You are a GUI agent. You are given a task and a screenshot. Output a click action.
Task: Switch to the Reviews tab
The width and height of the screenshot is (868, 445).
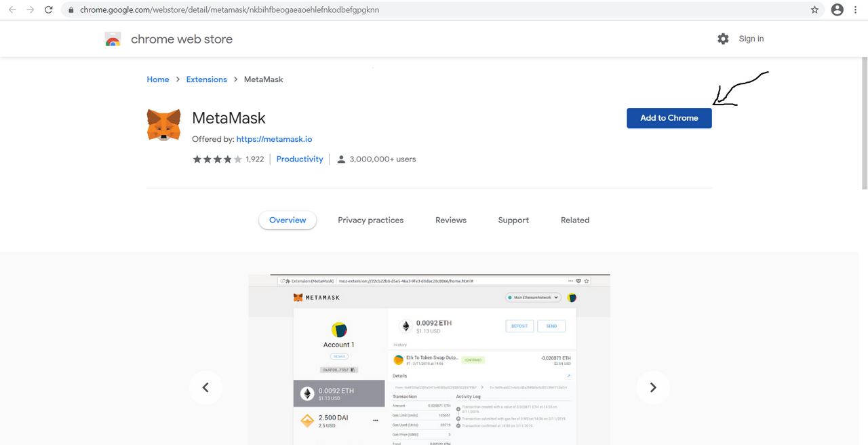click(451, 220)
